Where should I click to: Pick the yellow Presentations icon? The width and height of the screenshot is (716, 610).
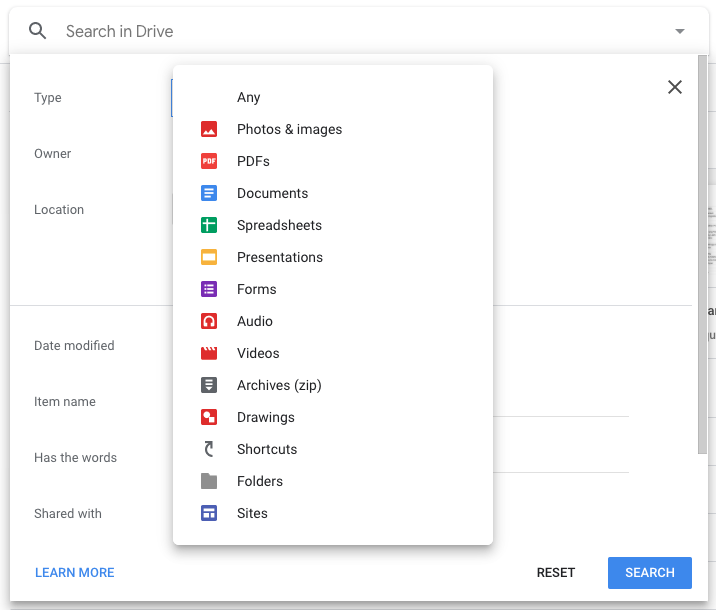(209, 257)
